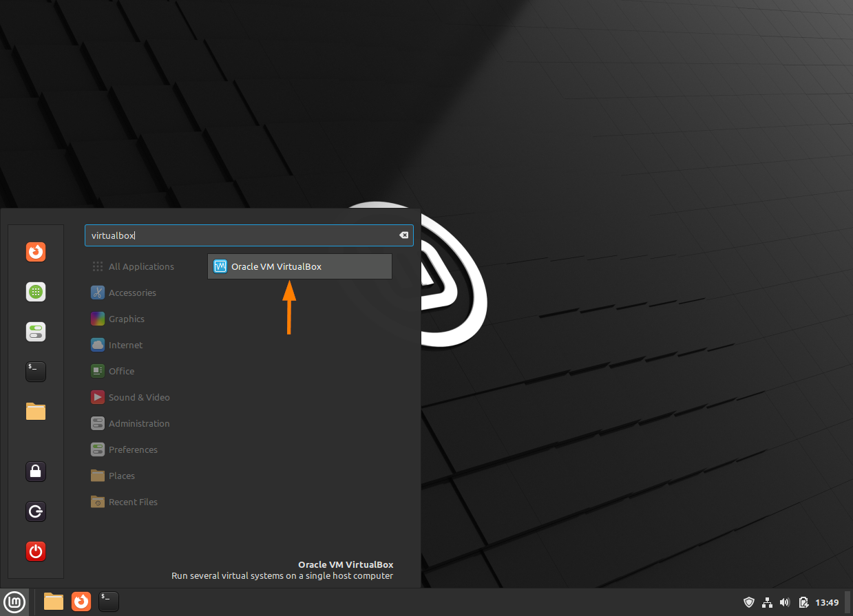The image size is (853, 616).
Task: Open the Recent Files category
Action: pyautogui.click(x=125, y=502)
